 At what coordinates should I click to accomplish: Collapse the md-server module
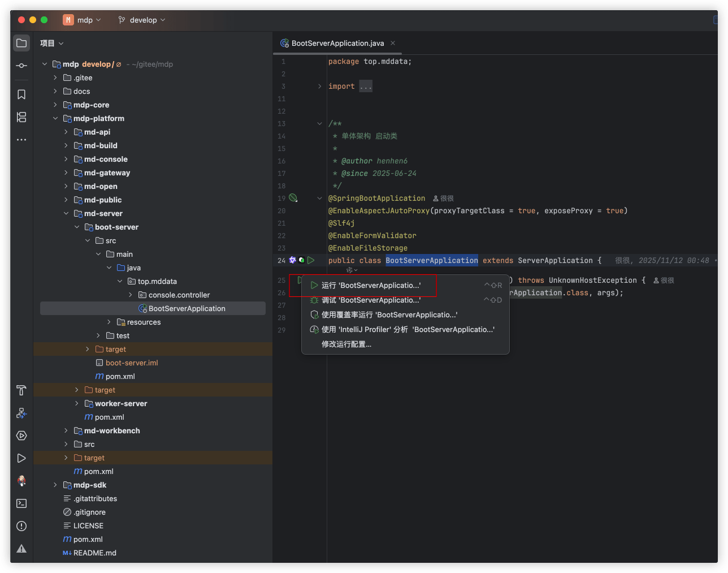point(66,213)
